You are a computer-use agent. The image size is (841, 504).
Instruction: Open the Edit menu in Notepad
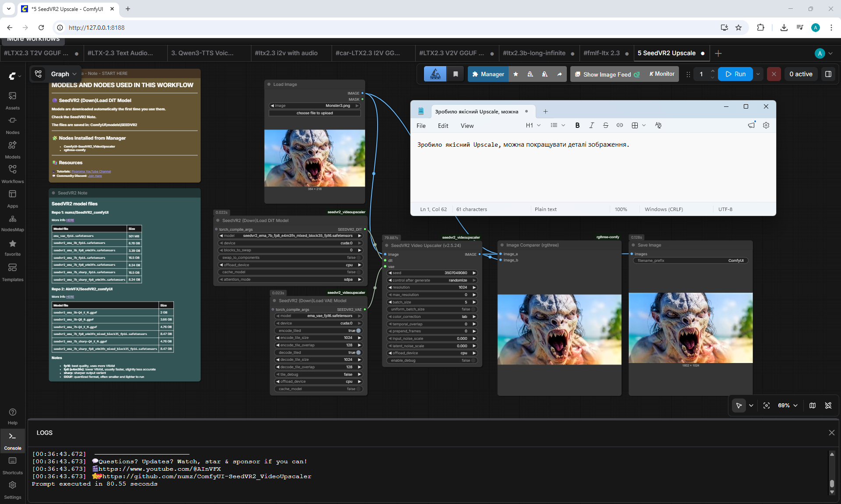coord(443,126)
